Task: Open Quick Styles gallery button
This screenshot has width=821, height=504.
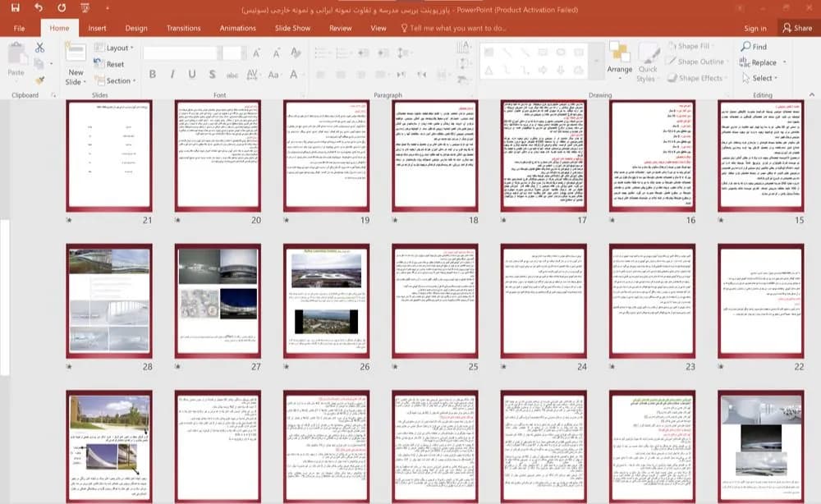Action: coord(648,62)
